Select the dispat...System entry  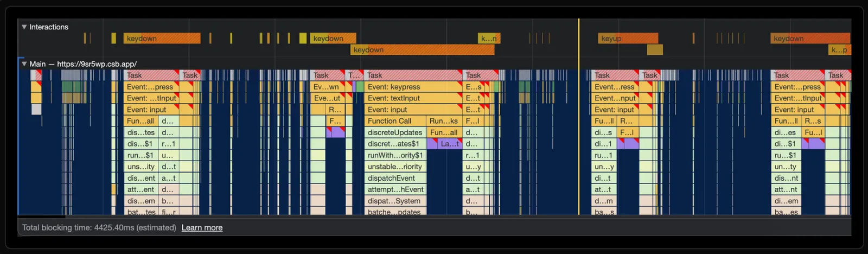point(394,201)
